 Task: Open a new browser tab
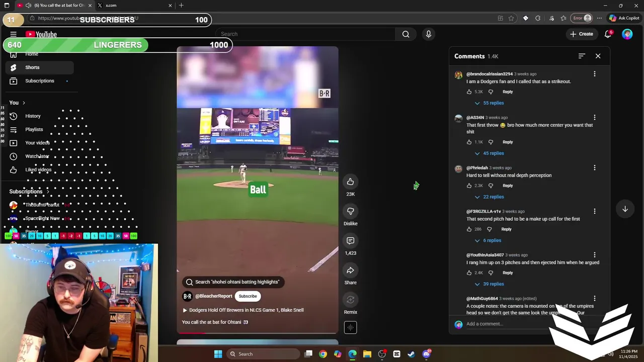pos(181,6)
